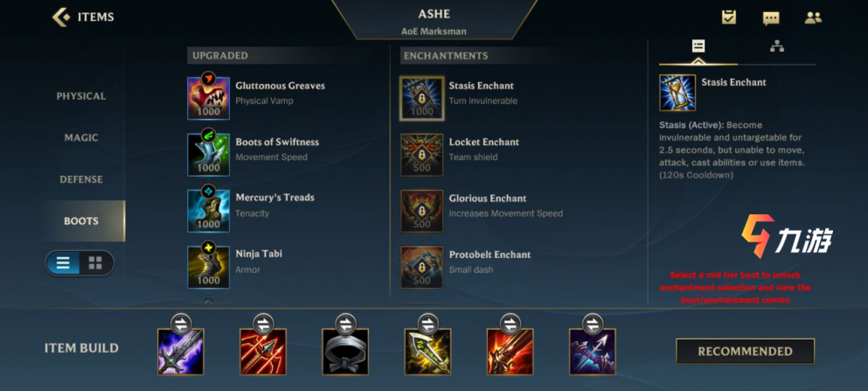
Task: Swap the first item build slot
Action: [180, 322]
